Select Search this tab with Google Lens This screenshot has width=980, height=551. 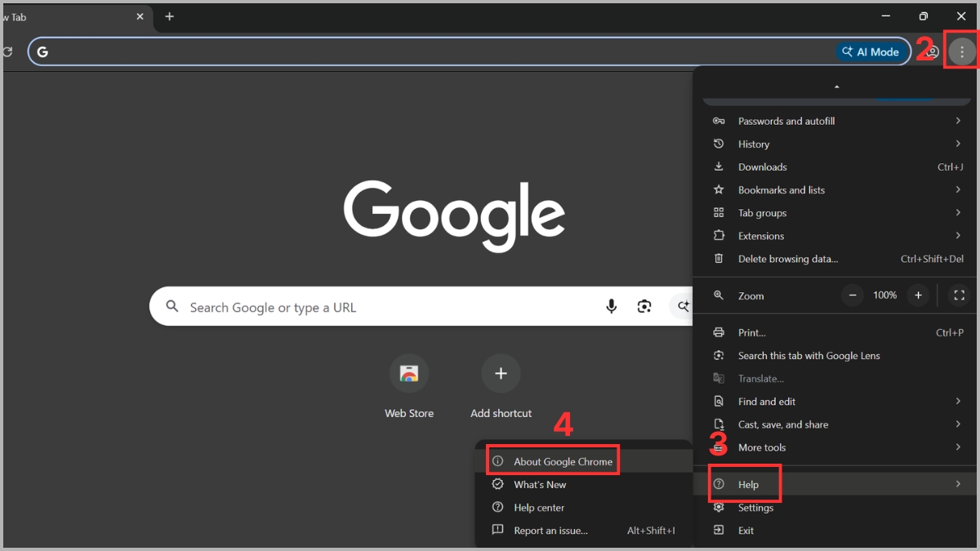point(835,355)
